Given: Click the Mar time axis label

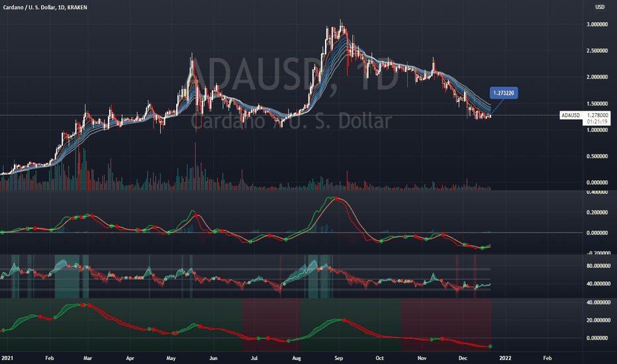Looking at the screenshot, I should 88,358.
